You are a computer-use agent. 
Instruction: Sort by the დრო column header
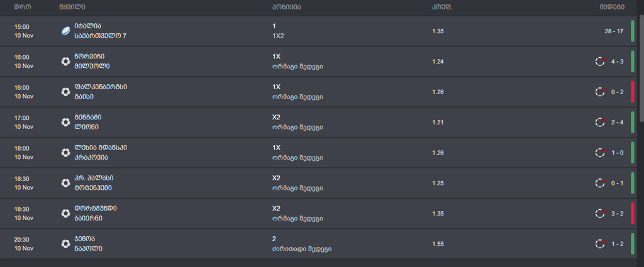22,7
